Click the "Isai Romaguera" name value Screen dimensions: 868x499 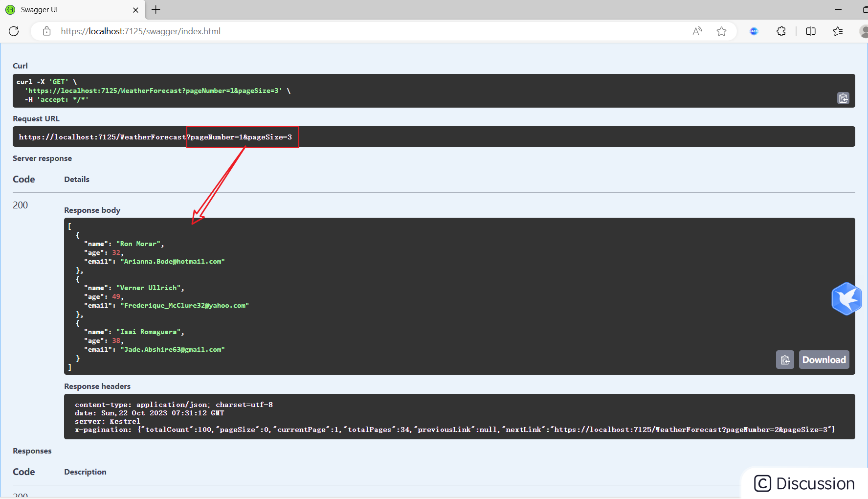(149, 332)
